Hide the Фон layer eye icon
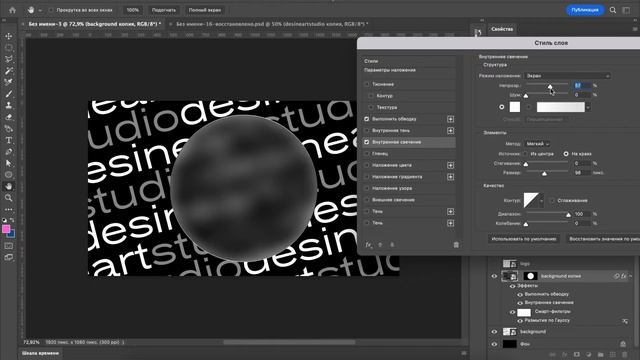Screen dimensions: 640x360 (494, 344)
